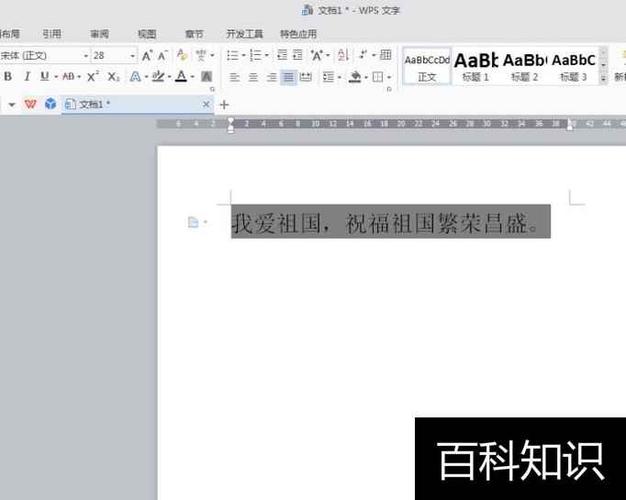The width and height of the screenshot is (626, 500).
Task: Expand font color dropdown arrow
Action: pos(192,77)
